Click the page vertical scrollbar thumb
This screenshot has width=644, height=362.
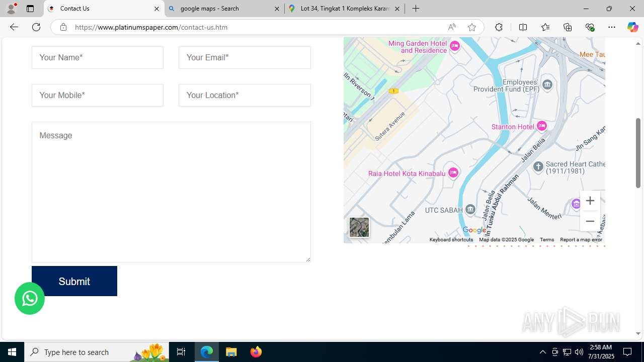point(638,153)
